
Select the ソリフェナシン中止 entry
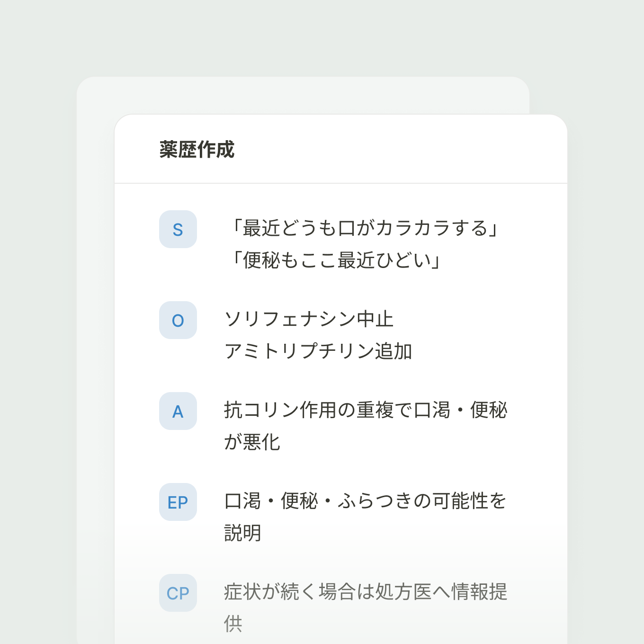point(309,319)
